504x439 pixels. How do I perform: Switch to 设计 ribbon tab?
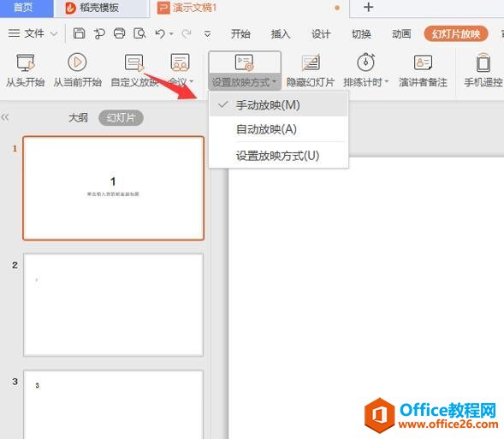tap(321, 33)
